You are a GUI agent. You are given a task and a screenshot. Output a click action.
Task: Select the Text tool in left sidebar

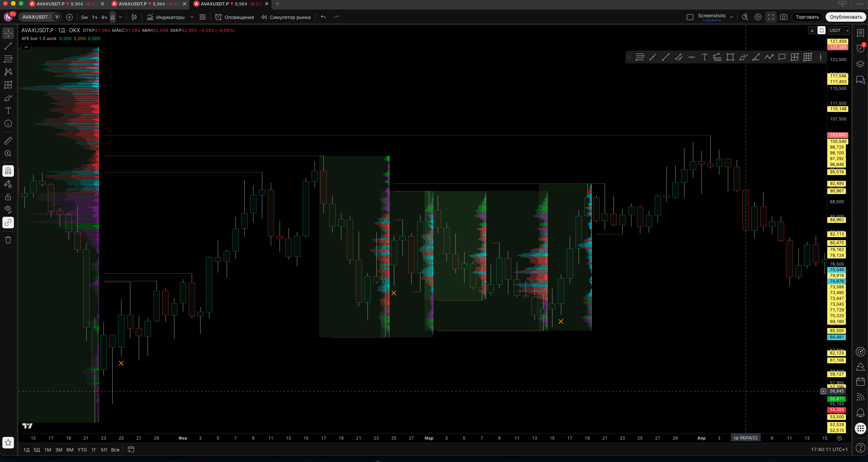(x=8, y=111)
